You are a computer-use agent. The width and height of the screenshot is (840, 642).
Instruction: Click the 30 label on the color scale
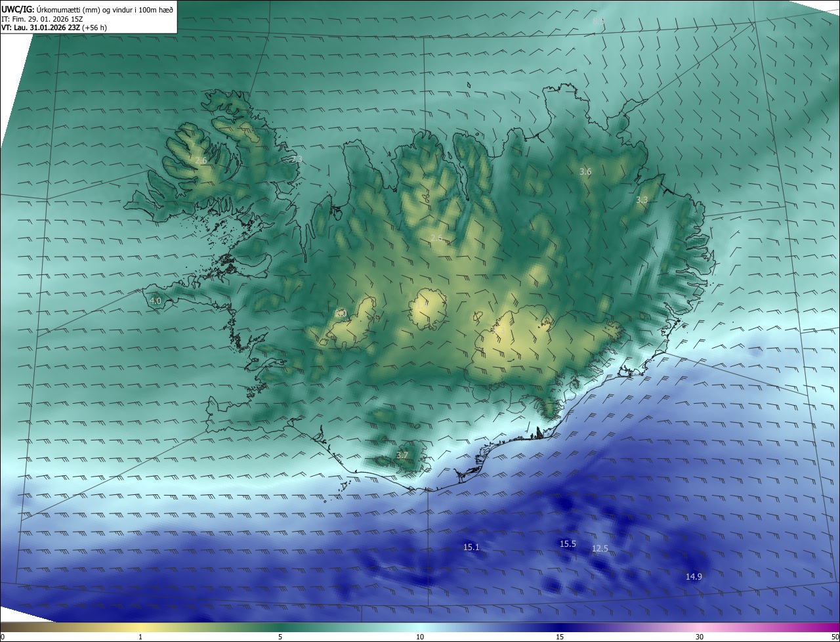[x=700, y=637]
